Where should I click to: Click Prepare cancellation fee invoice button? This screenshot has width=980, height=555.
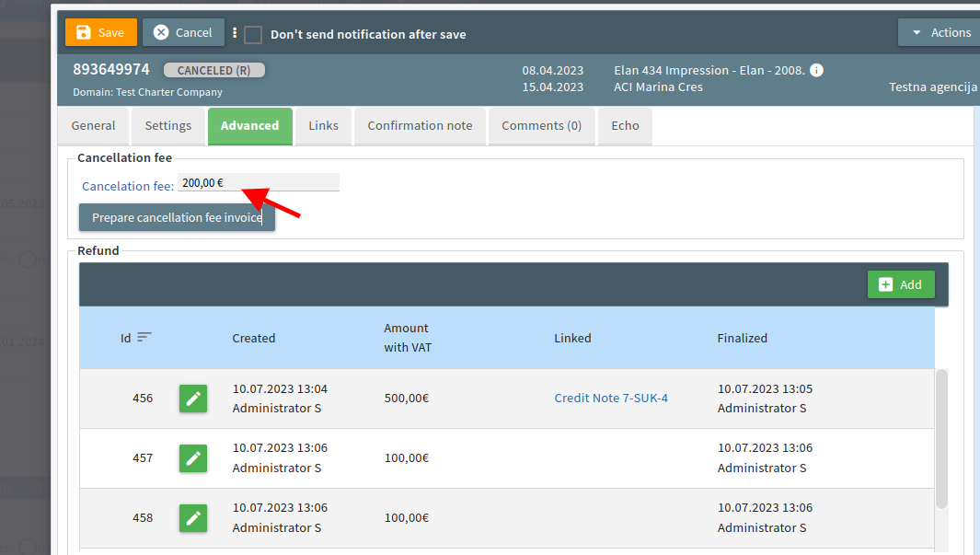tap(177, 217)
